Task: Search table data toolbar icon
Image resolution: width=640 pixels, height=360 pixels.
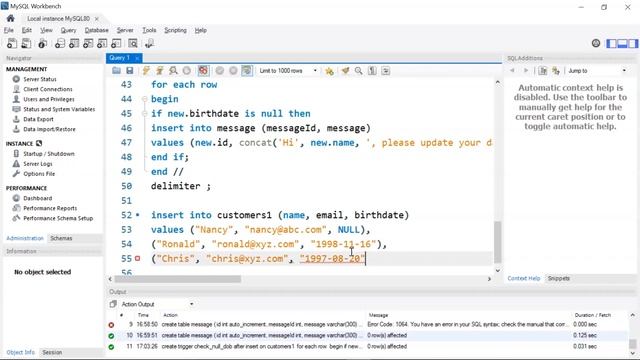Action: coord(133,43)
